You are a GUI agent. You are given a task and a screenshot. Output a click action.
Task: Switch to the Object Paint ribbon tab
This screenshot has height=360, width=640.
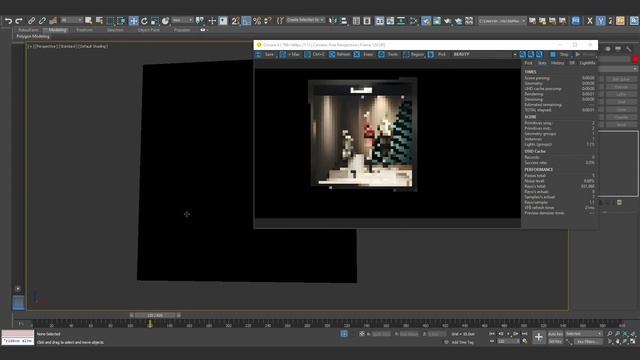(x=149, y=30)
